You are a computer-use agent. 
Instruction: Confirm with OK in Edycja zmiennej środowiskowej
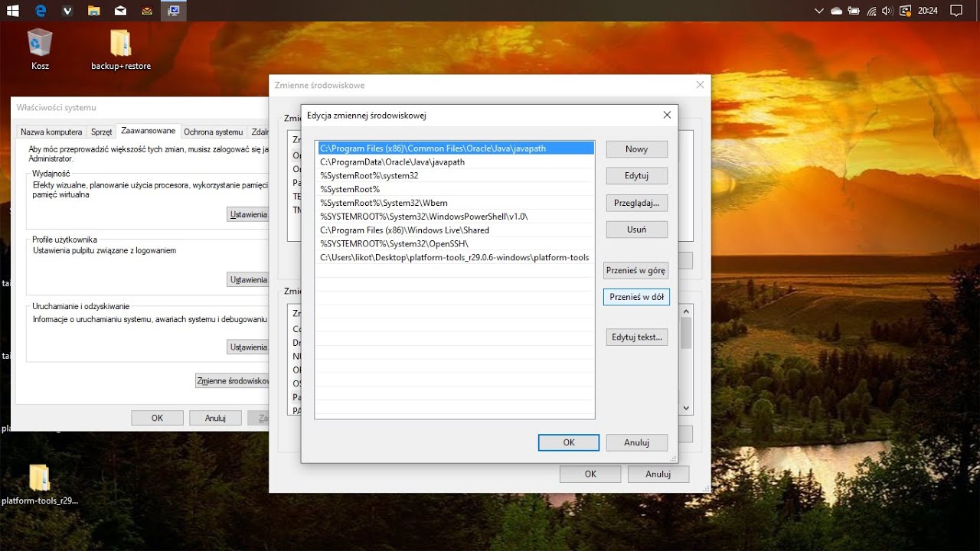[x=569, y=442]
